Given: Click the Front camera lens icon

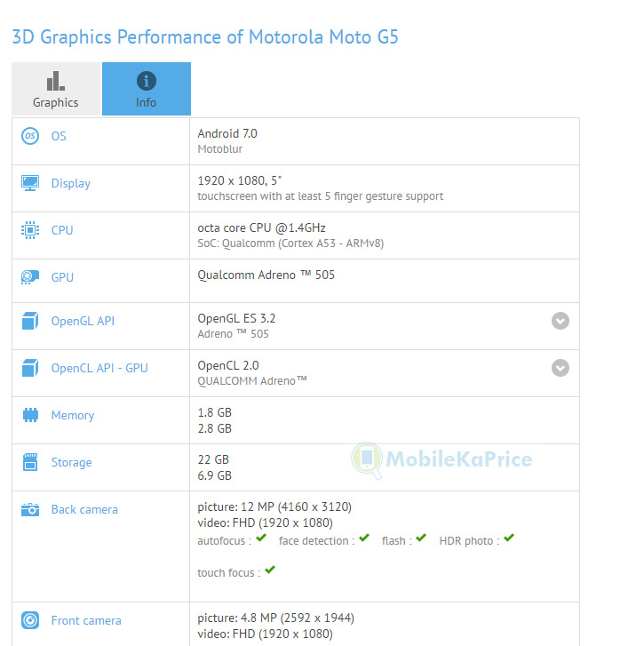Looking at the screenshot, I should coord(30,620).
